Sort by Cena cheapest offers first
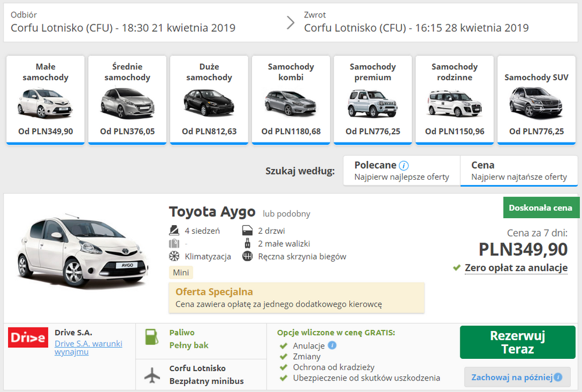 (x=519, y=170)
